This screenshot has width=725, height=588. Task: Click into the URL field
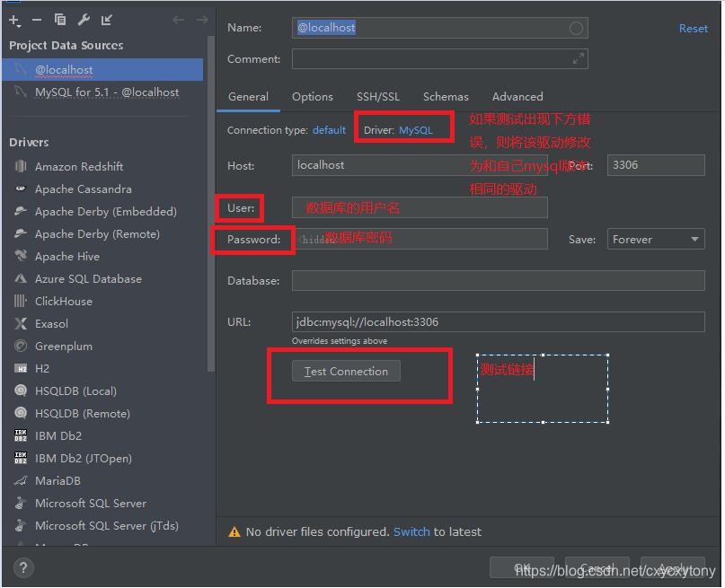[x=499, y=322]
